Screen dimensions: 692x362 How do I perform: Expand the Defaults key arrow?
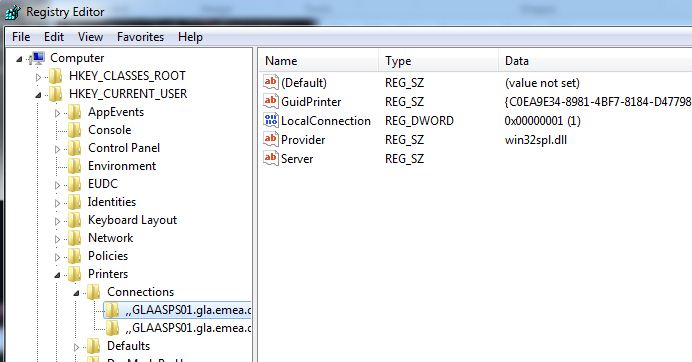point(76,347)
